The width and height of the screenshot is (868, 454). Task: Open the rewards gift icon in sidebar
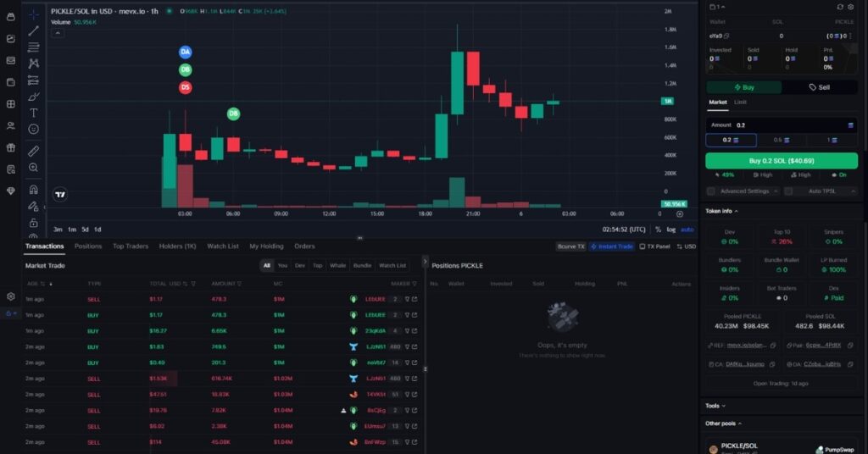tap(10, 147)
